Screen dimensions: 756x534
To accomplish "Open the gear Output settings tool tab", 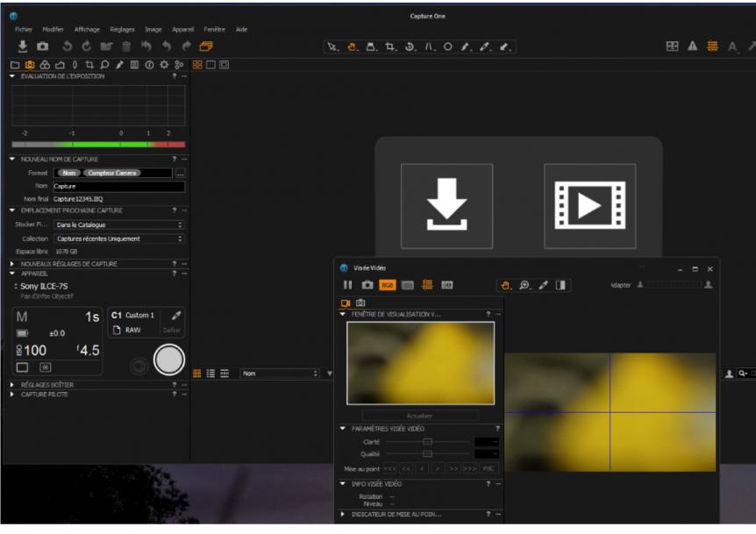I will (164, 65).
